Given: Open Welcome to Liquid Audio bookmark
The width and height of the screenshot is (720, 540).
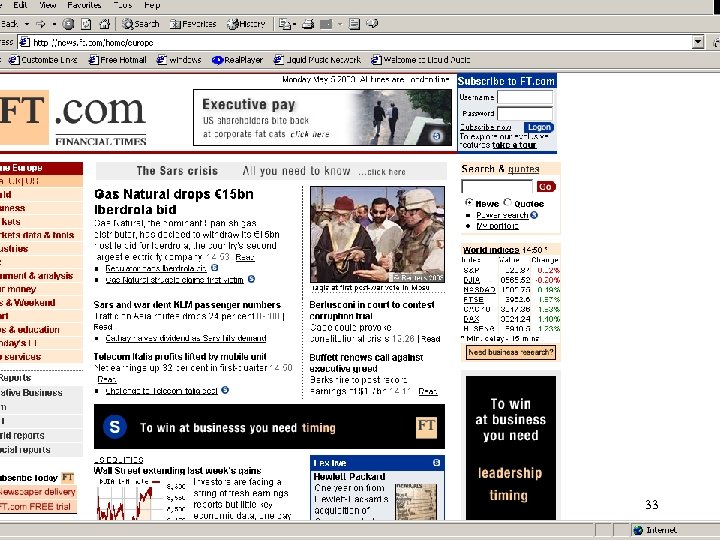Looking at the screenshot, I should [x=421, y=60].
